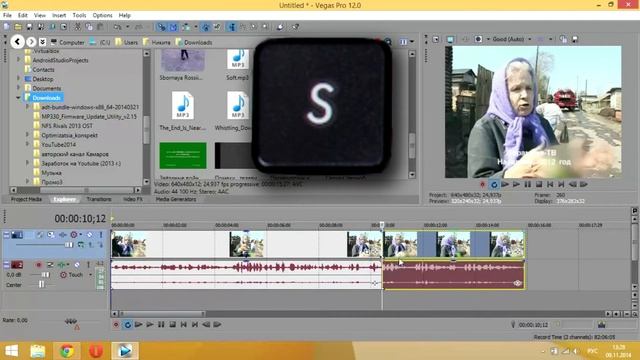Click audio track volume slider handle
The height and width of the screenshot is (360, 640).
click(x=46, y=275)
